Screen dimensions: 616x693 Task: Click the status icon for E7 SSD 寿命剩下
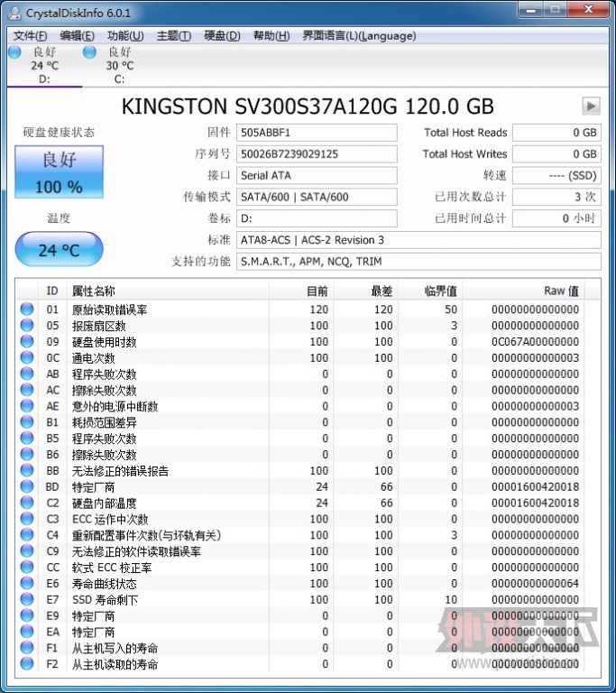pos(27,599)
